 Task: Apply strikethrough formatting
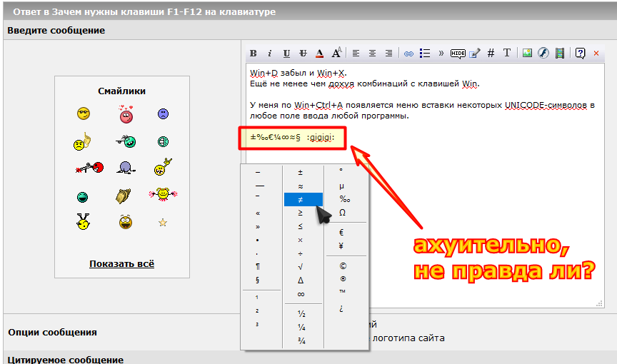click(303, 53)
